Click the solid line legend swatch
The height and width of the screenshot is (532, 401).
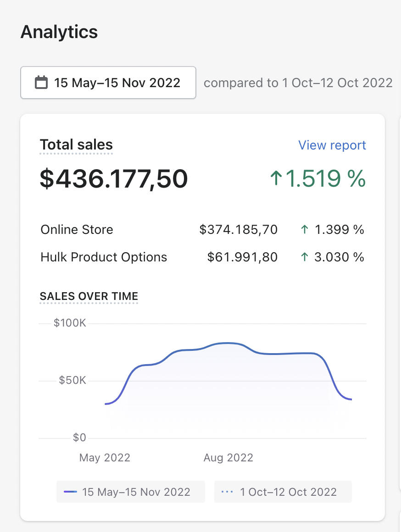click(x=70, y=492)
